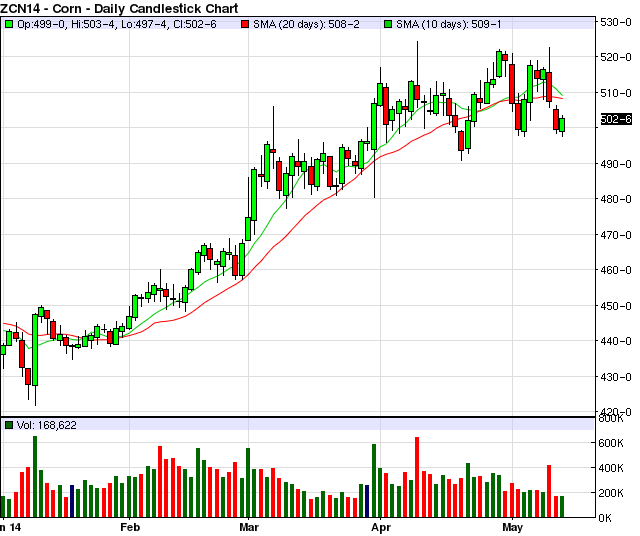Viewport: 640px width, 536px height.
Task: Click the chart title 'ZCN14 - Corn - Daily Candlestick Chart'
Action: (119, 8)
